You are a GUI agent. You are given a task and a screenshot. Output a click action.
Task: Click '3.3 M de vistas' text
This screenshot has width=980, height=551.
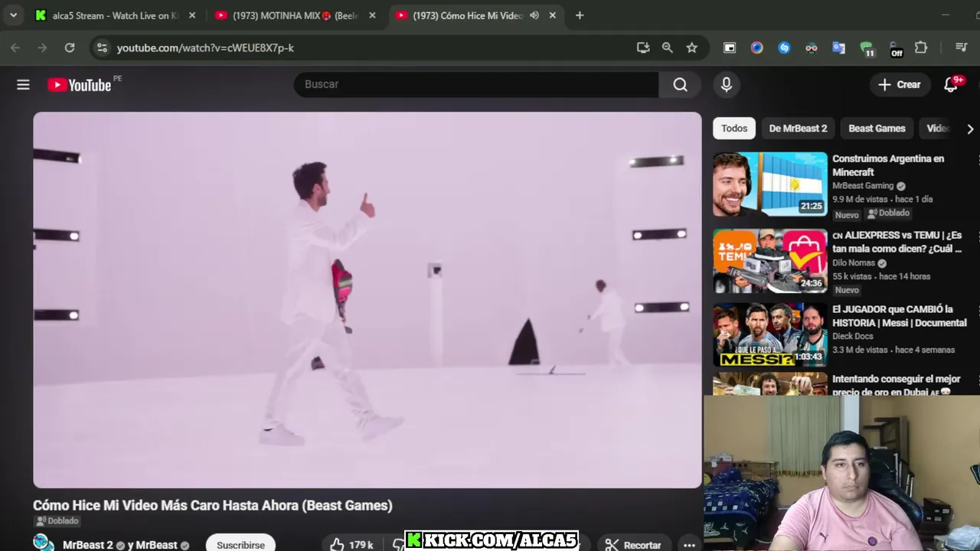click(x=860, y=350)
